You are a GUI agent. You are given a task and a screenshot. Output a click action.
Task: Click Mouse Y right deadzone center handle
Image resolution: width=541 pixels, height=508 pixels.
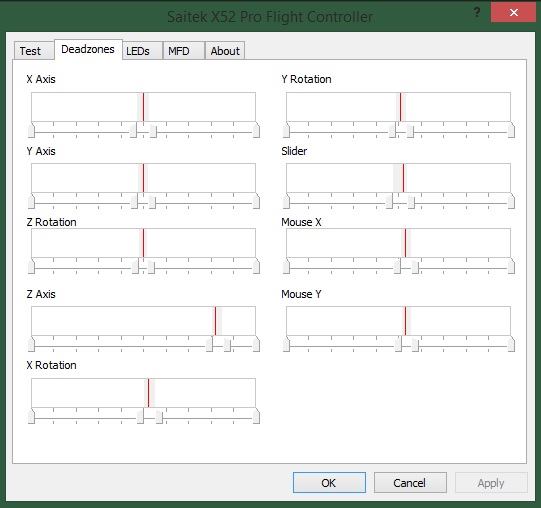coord(415,344)
